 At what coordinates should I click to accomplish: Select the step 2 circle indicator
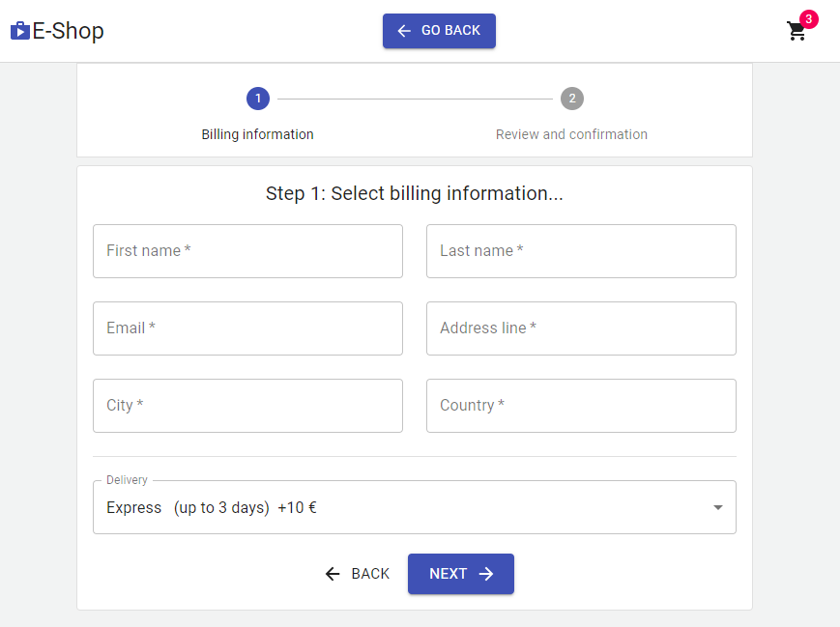point(572,99)
